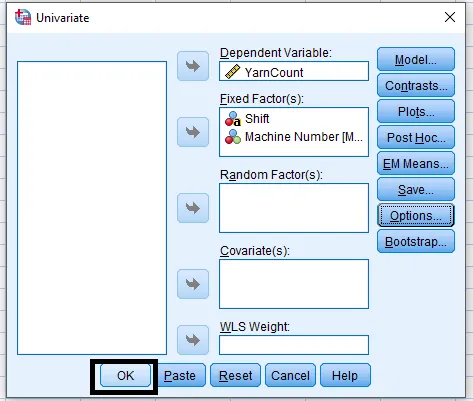Click inside the WLS Weight field

(x=294, y=345)
